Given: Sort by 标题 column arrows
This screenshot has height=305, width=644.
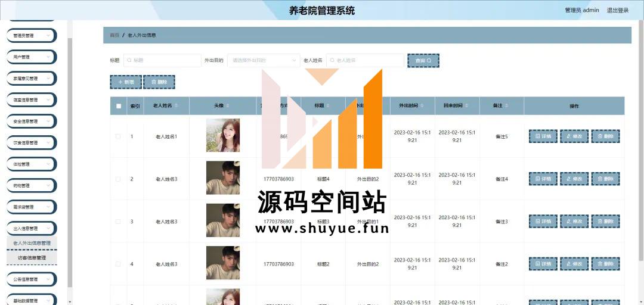Looking at the screenshot, I should [328, 106].
